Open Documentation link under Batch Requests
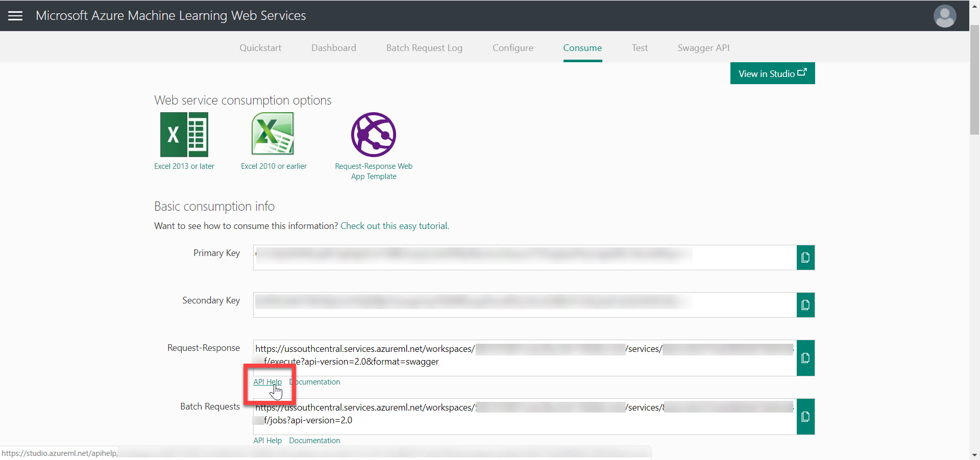The height and width of the screenshot is (460, 980). pos(314,441)
